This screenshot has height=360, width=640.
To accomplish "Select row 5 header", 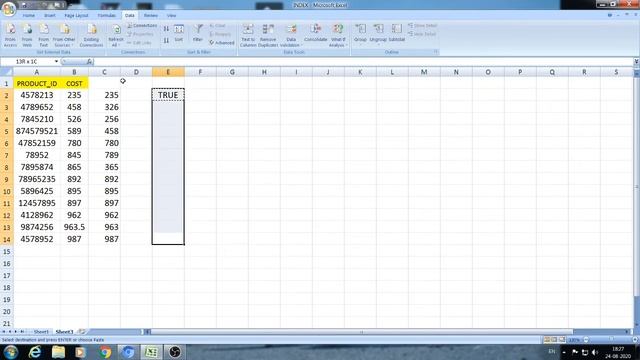I will point(7,131).
